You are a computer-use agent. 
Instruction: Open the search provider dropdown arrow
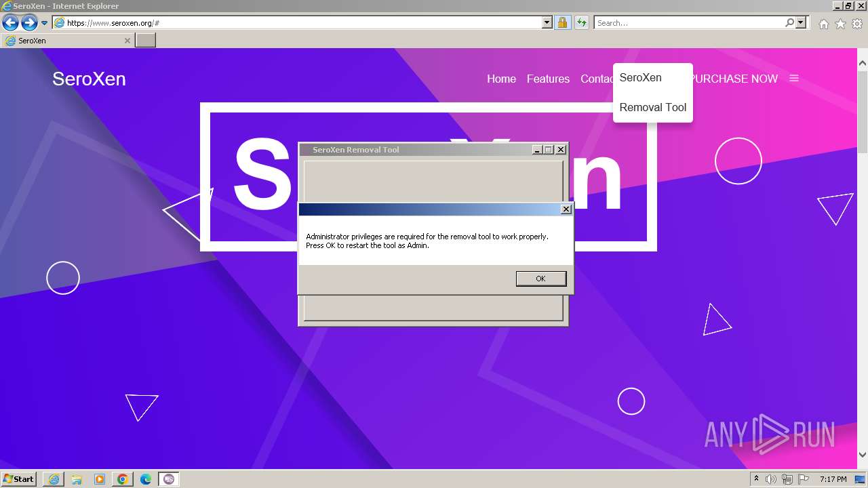tap(801, 23)
